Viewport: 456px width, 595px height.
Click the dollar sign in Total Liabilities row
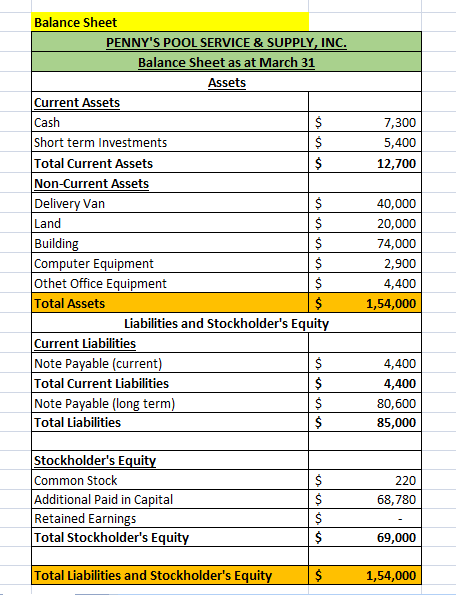click(319, 422)
